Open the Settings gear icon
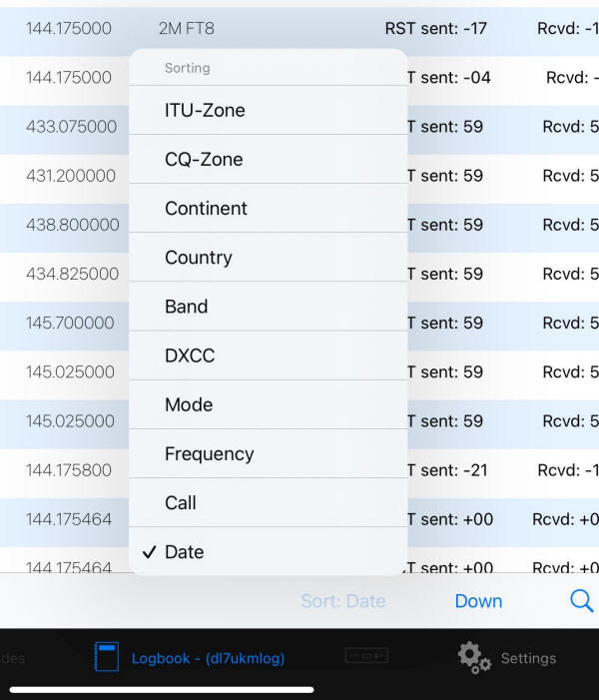Screen dimensions: 599x700 point(474,658)
